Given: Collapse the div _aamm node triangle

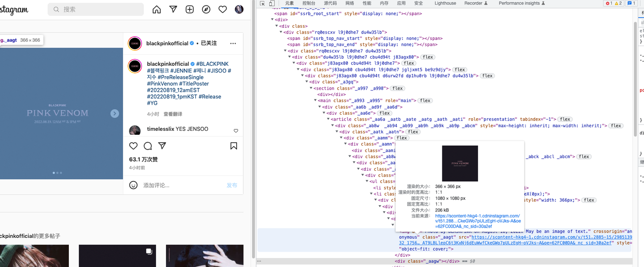Looking at the screenshot, I should click(x=342, y=138).
